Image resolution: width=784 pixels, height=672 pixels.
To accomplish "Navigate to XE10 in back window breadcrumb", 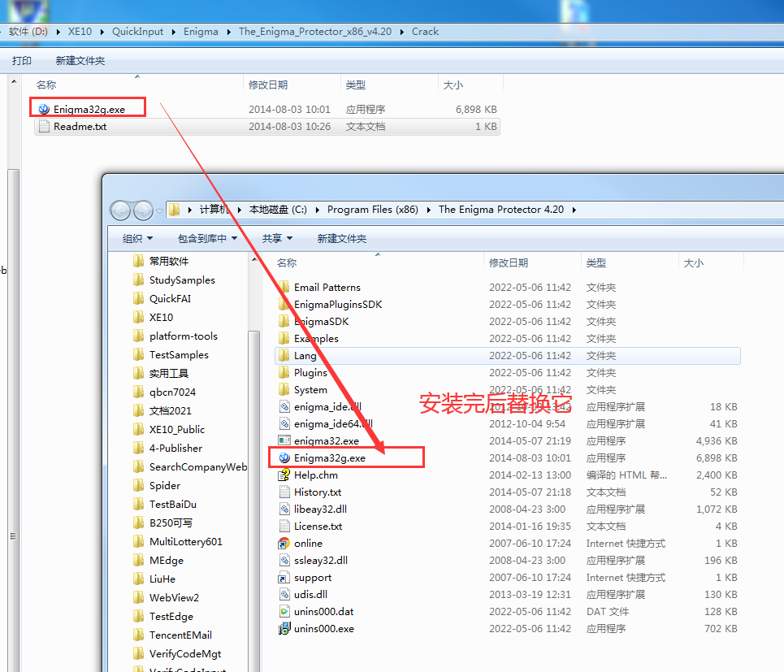I will tap(80, 32).
